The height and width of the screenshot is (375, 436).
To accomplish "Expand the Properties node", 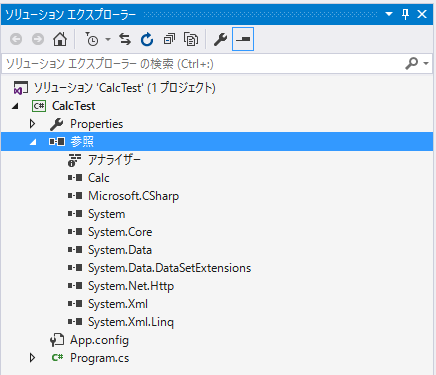I will [32, 124].
